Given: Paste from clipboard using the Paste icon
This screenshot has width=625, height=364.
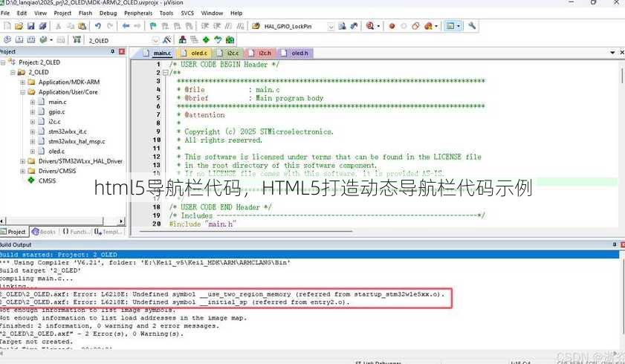Looking at the screenshot, I should click(x=82, y=26).
